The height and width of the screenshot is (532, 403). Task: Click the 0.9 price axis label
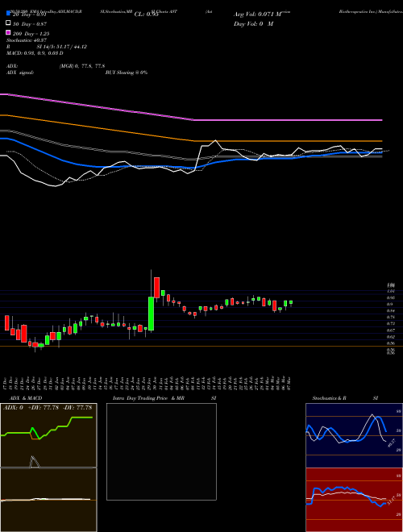point(390,305)
